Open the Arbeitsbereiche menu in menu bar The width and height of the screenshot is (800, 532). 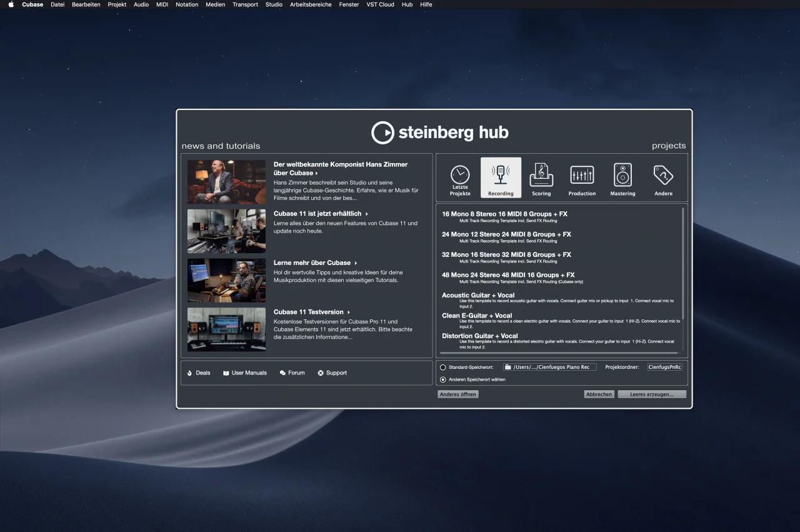pyautogui.click(x=311, y=4)
